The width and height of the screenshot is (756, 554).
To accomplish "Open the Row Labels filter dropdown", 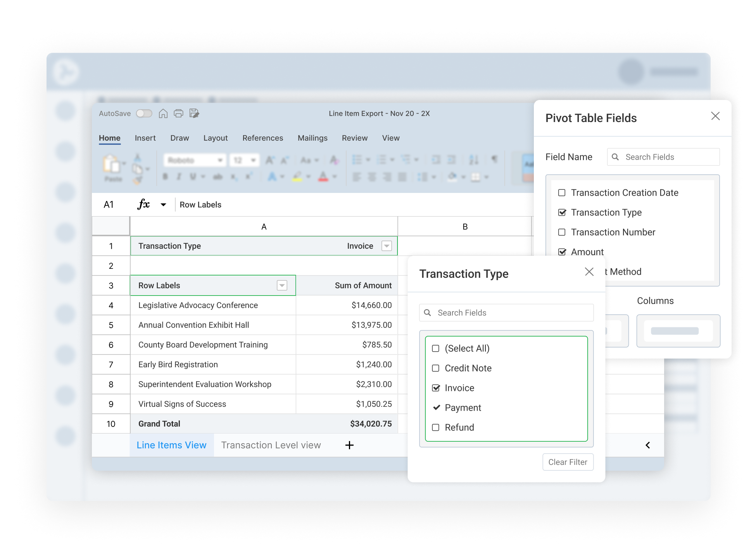I will click(x=282, y=286).
